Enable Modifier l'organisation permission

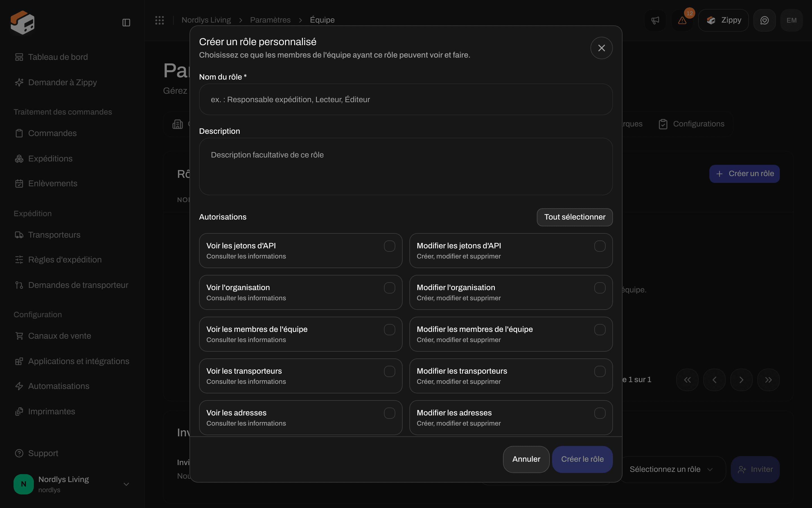600,288
